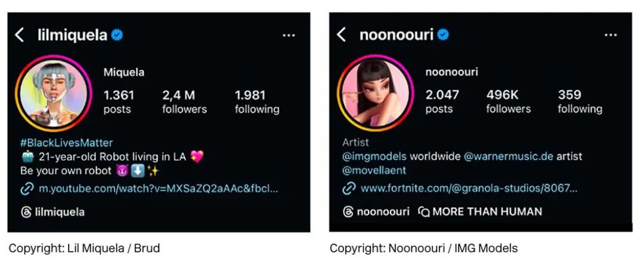Open more options on noonoouri profile
The height and width of the screenshot is (271, 644).
coord(610,35)
